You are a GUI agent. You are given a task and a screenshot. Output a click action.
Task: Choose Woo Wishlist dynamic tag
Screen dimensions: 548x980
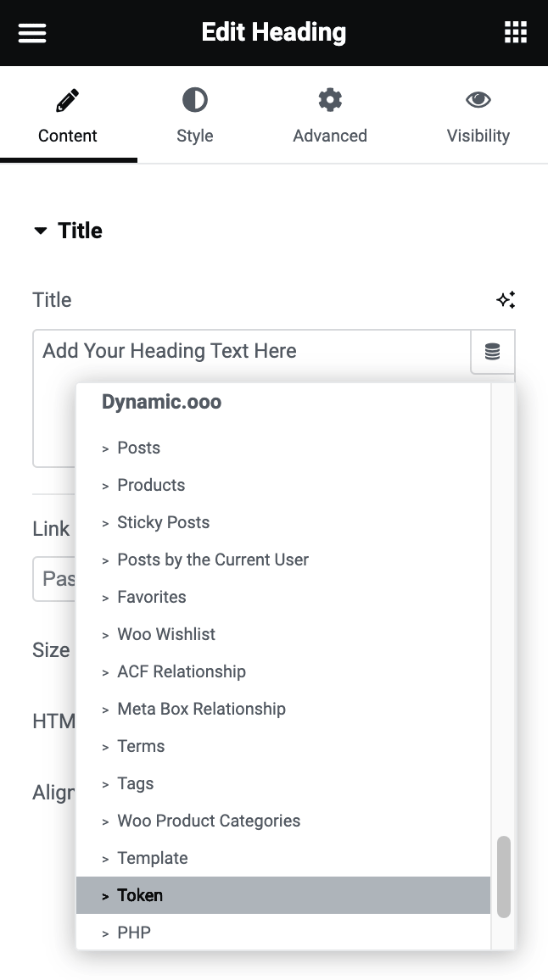pyautogui.click(x=166, y=634)
